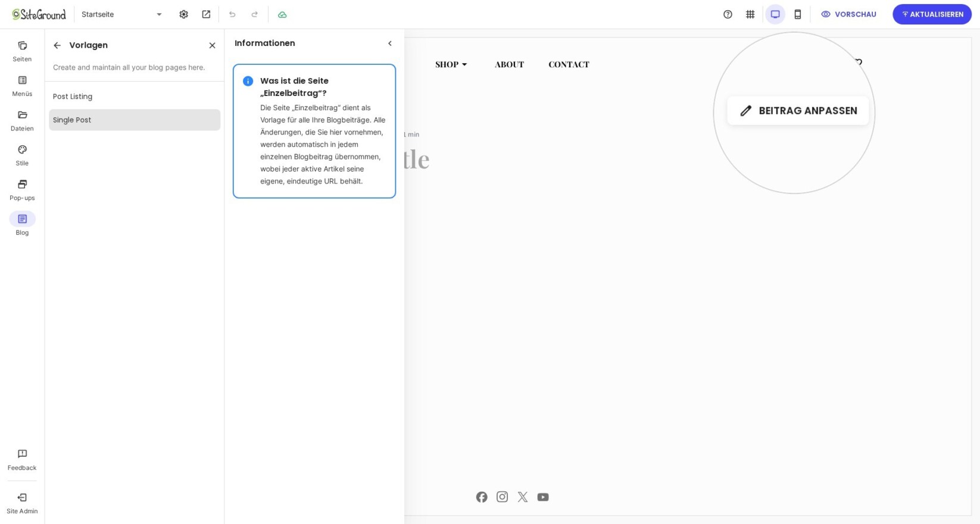Open the Startseite page dropdown

coord(122,14)
